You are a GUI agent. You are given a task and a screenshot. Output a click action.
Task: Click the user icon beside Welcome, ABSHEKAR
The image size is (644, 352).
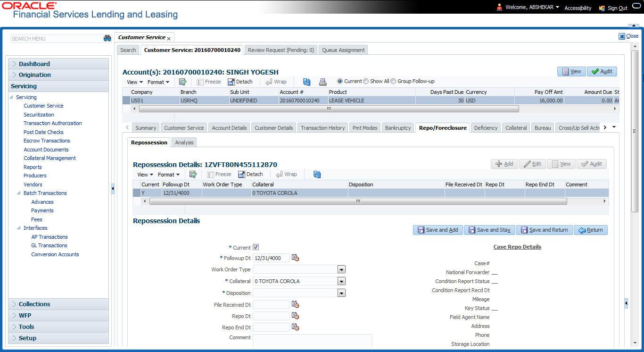tap(499, 7)
